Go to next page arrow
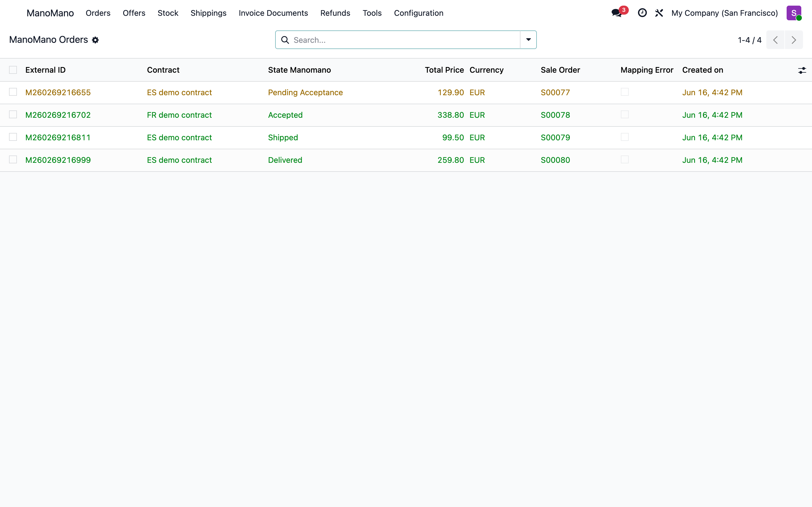812x507 pixels. 794,40
